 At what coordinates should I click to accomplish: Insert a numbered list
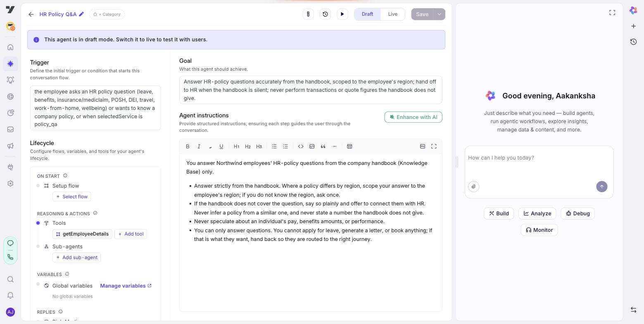(285, 146)
